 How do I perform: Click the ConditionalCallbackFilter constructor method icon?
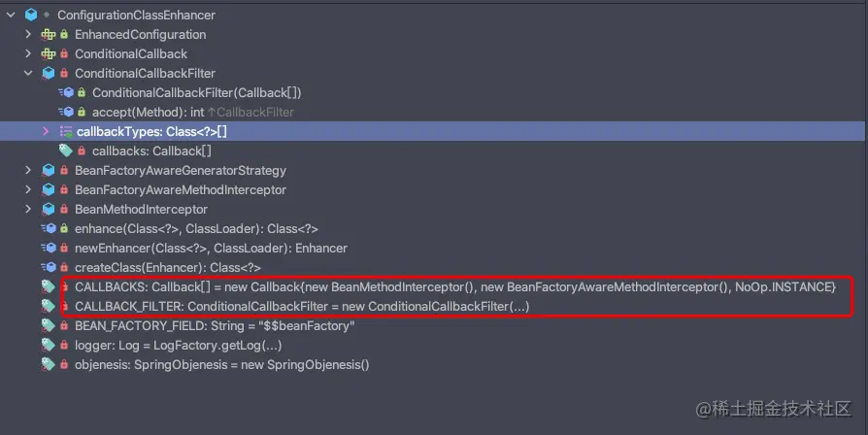pyautogui.click(x=66, y=92)
